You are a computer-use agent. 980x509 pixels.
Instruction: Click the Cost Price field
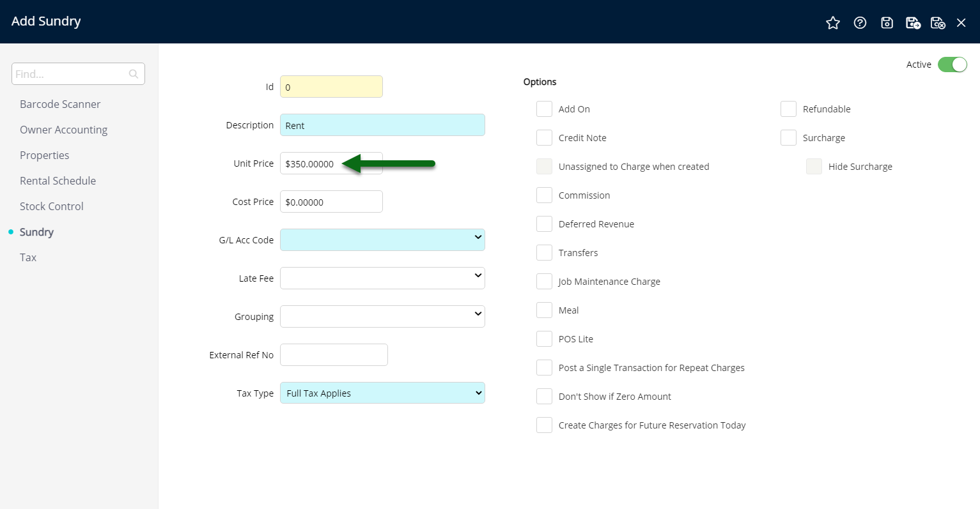coord(331,202)
